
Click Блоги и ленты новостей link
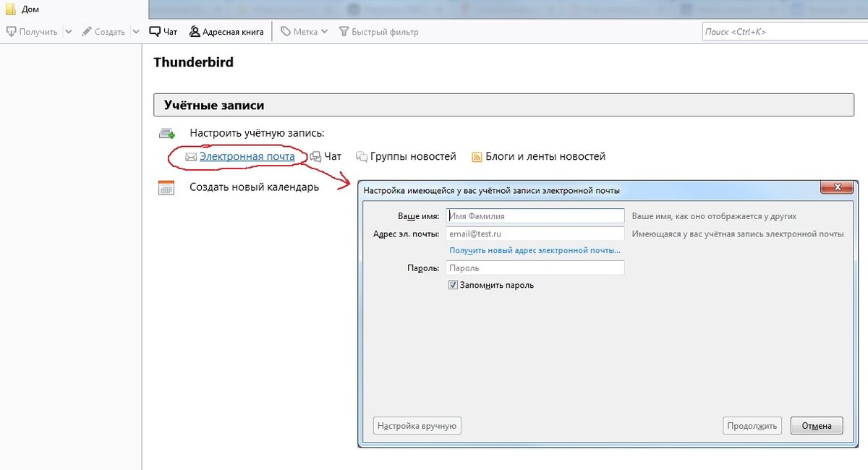click(545, 156)
